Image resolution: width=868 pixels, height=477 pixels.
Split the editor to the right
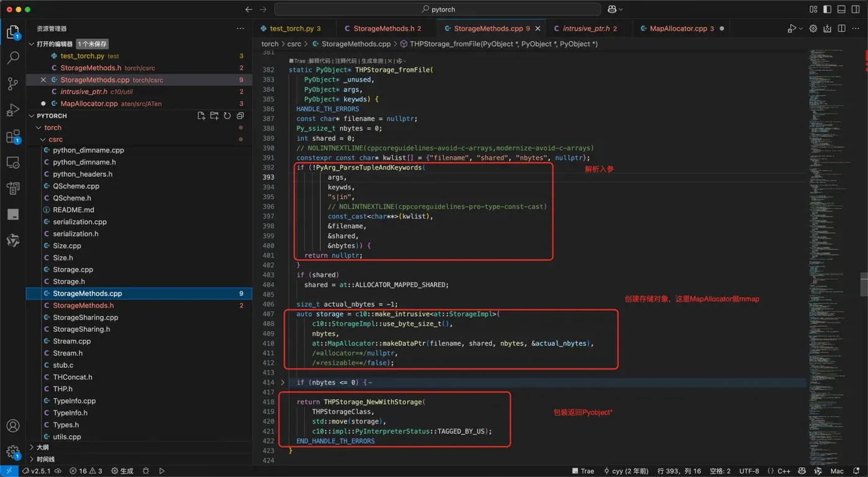pos(841,29)
